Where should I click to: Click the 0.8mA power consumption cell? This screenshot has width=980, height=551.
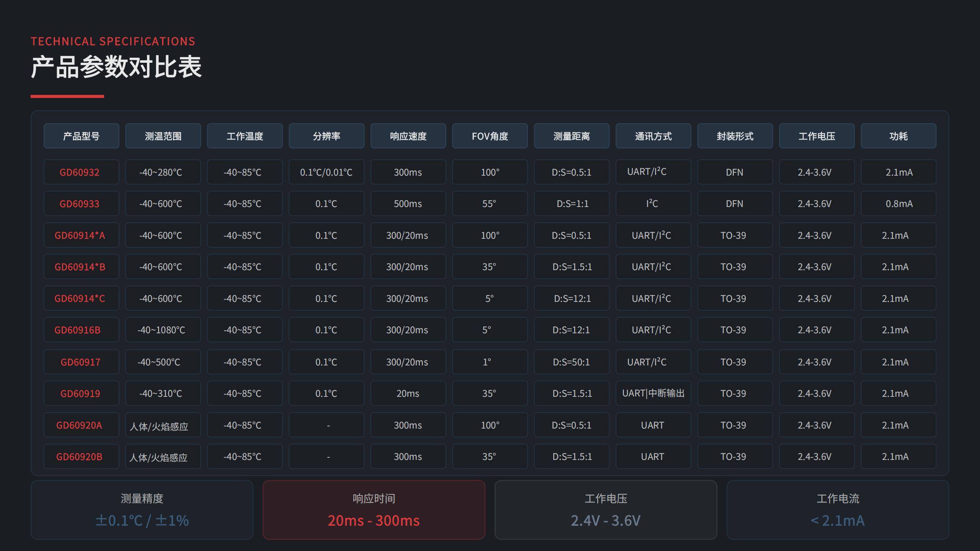[898, 204]
